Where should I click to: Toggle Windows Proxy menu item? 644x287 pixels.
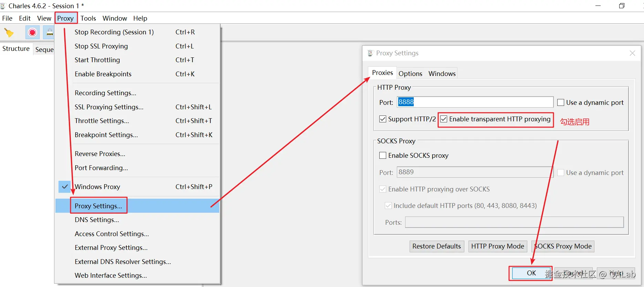click(137, 187)
